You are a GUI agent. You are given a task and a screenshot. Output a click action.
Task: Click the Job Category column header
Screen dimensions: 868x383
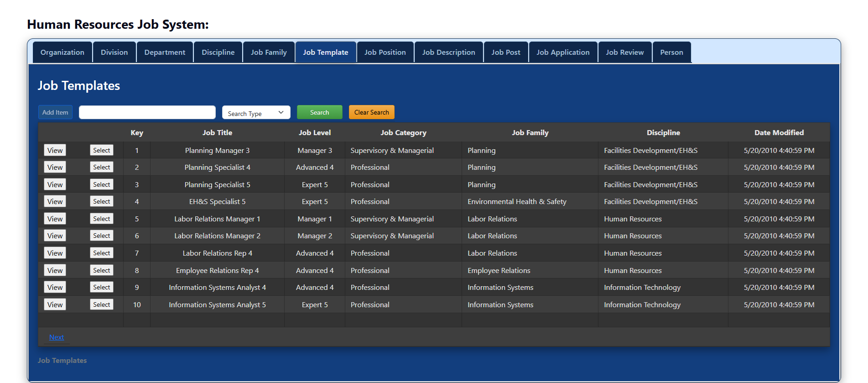tap(404, 133)
